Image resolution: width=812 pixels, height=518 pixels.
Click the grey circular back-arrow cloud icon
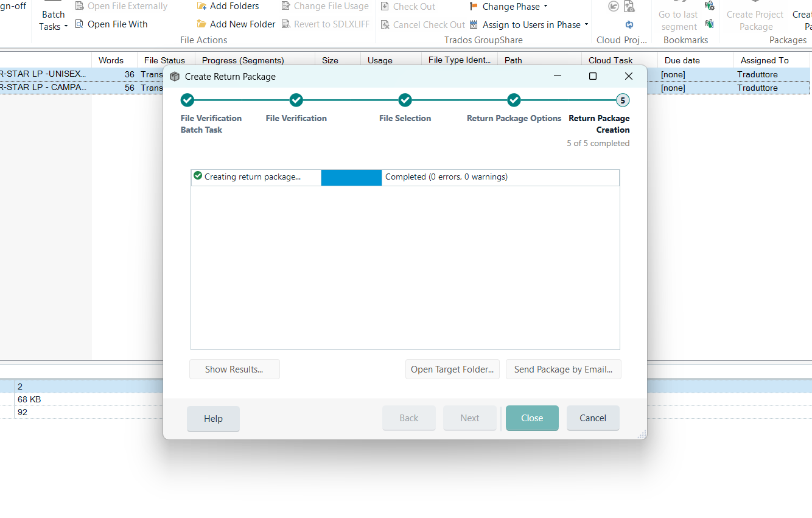[614, 7]
